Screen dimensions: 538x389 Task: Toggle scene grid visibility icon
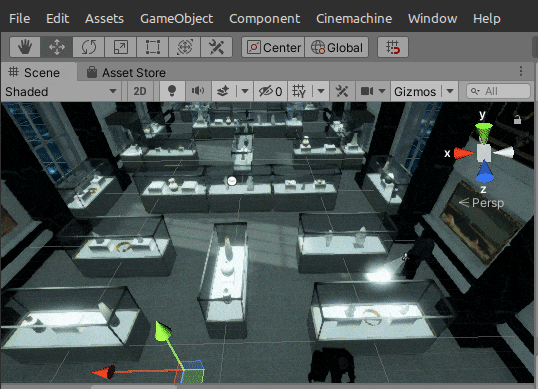click(299, 92)
